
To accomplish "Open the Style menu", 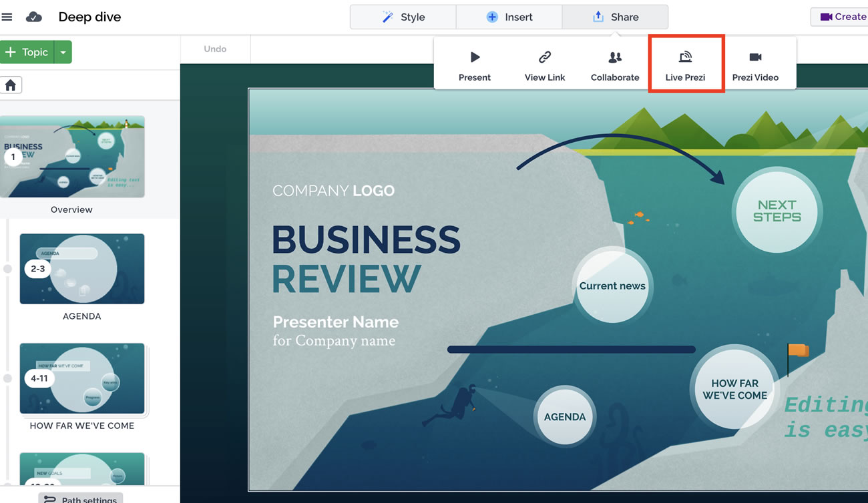I will (403, 17).
